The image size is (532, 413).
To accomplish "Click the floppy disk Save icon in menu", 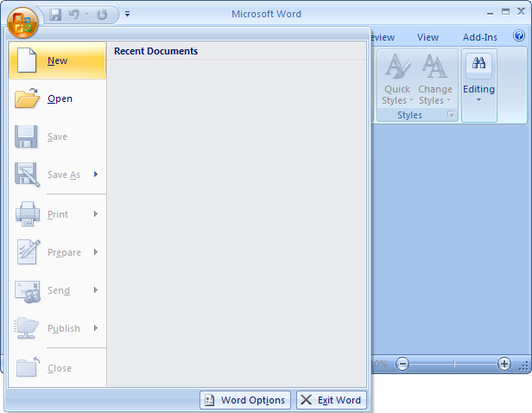I will 26,137.
